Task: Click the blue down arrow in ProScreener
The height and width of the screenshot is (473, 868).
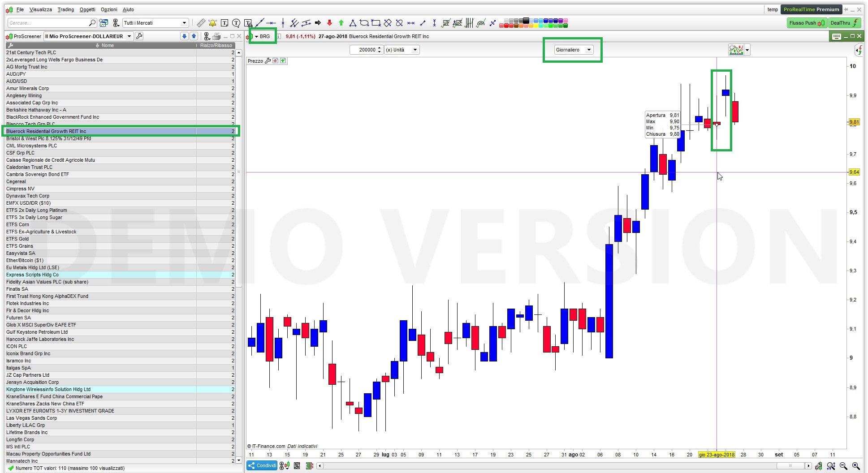Action: 184,36
